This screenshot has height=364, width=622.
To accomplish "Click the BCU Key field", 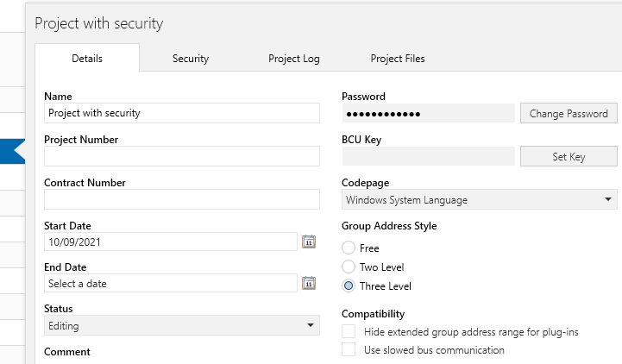I will click(x=429, y=156).
